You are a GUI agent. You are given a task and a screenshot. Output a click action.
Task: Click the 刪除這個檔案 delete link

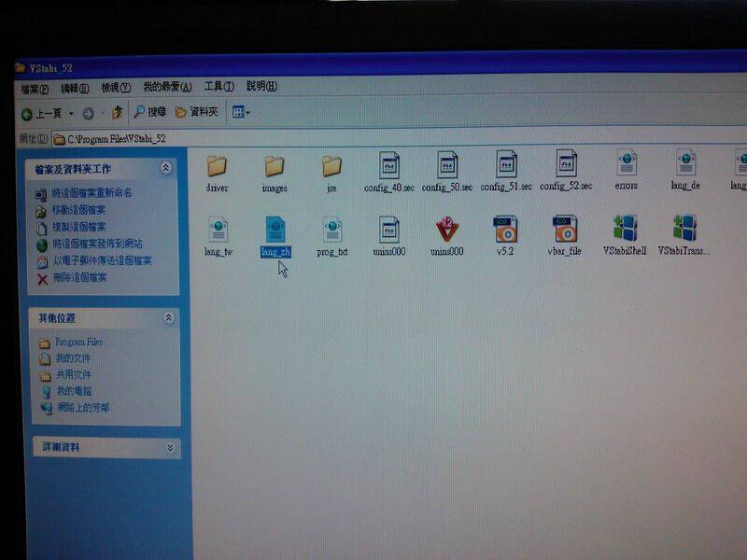(x=79, y=277)
